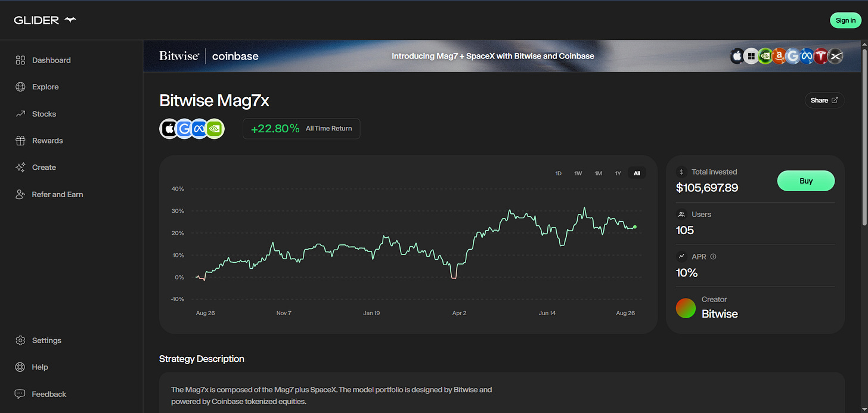Open the Dashboard sidebar item
The image size is (868, 413).
(43, 60)
